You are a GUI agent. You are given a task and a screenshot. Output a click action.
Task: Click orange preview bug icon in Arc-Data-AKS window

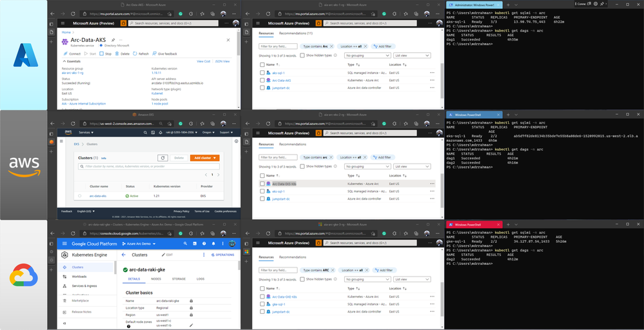(123, 23)
